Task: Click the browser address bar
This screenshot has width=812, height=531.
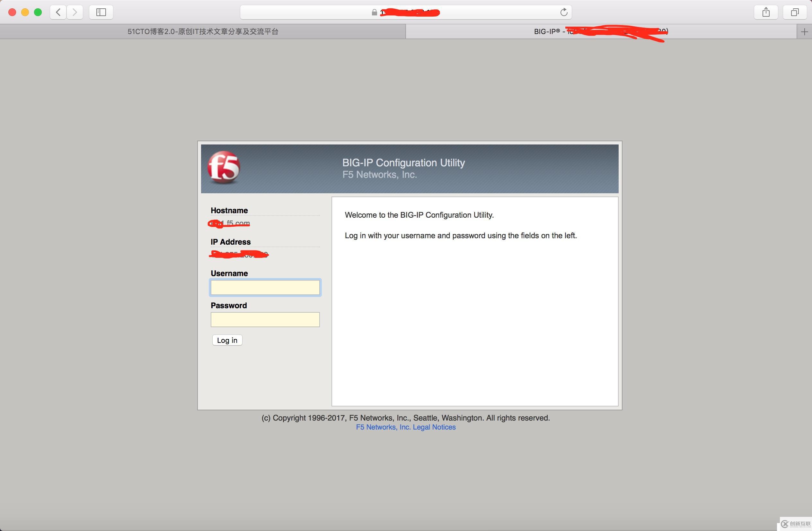Action: coord(406,12)
